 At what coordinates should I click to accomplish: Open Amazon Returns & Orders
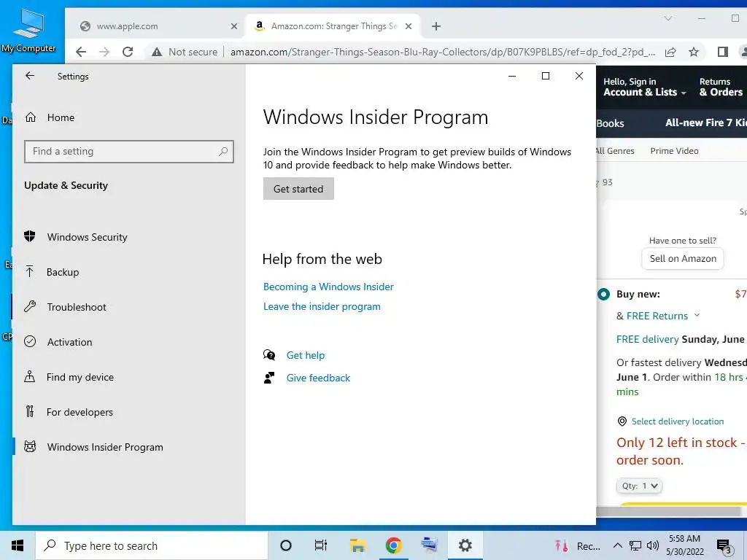pos(720,87)
